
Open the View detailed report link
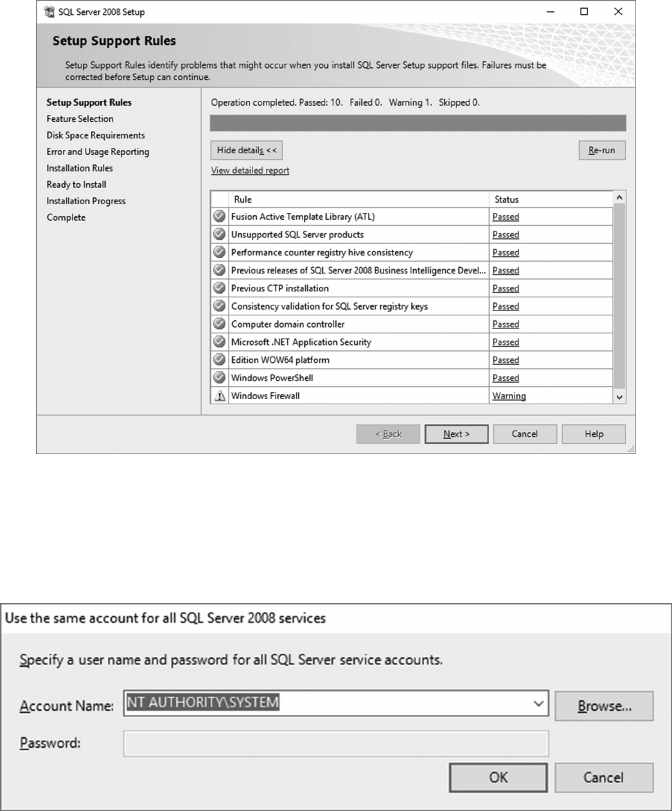(250, 170)
